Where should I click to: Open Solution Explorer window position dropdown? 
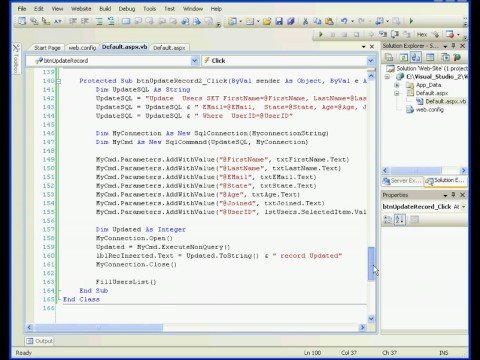click(x=445, y=46)
